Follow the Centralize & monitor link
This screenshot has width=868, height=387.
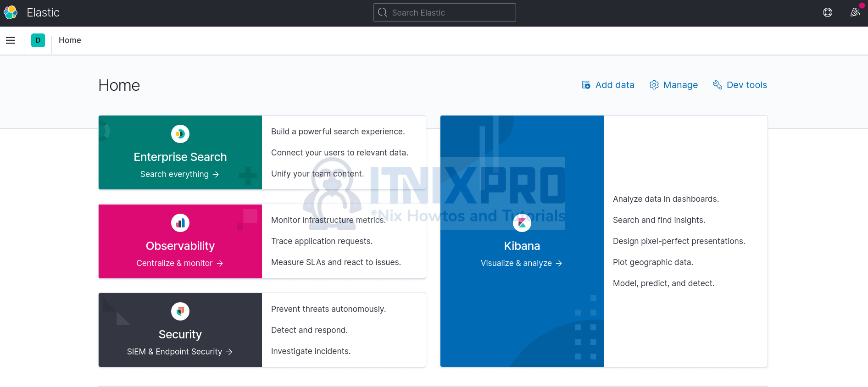[180, 263]
